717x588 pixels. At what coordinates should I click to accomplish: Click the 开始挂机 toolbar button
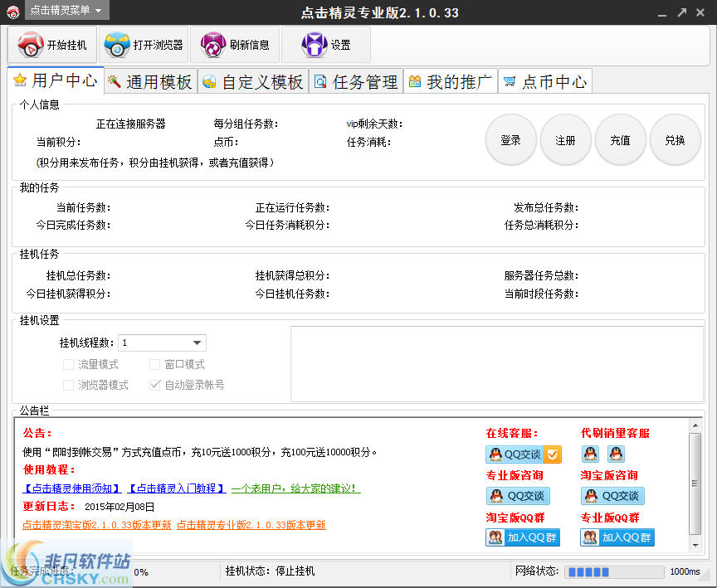[x=52, y=44]
